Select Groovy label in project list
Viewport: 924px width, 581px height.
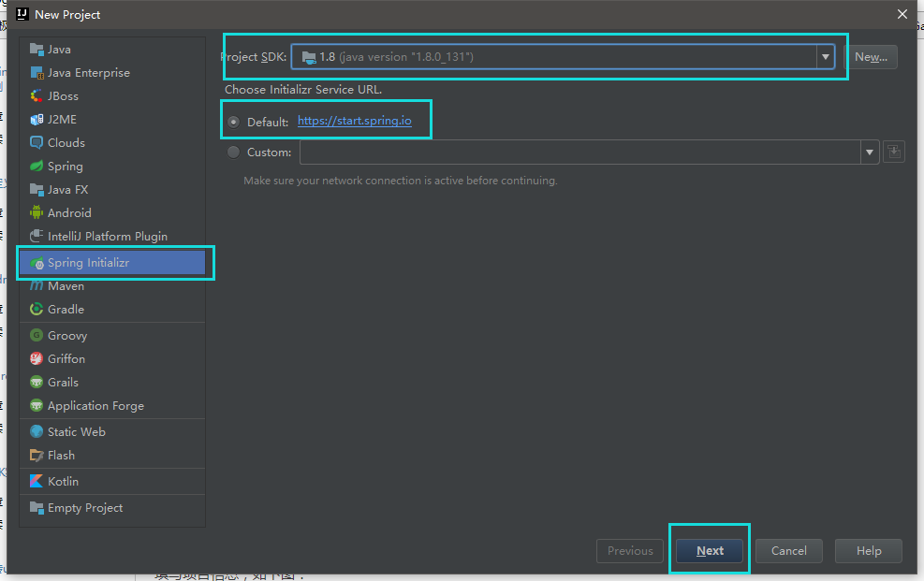(67, 336)
